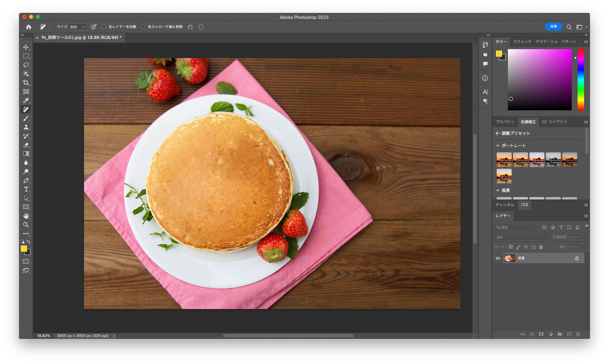Open the サイズ dropdown arrow

click(x=84, y=27)
